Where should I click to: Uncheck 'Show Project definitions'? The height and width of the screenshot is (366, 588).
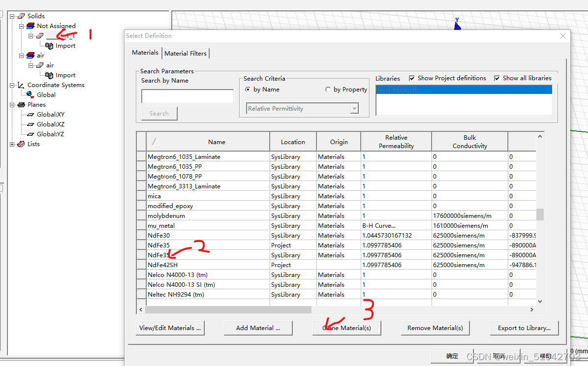411,78
